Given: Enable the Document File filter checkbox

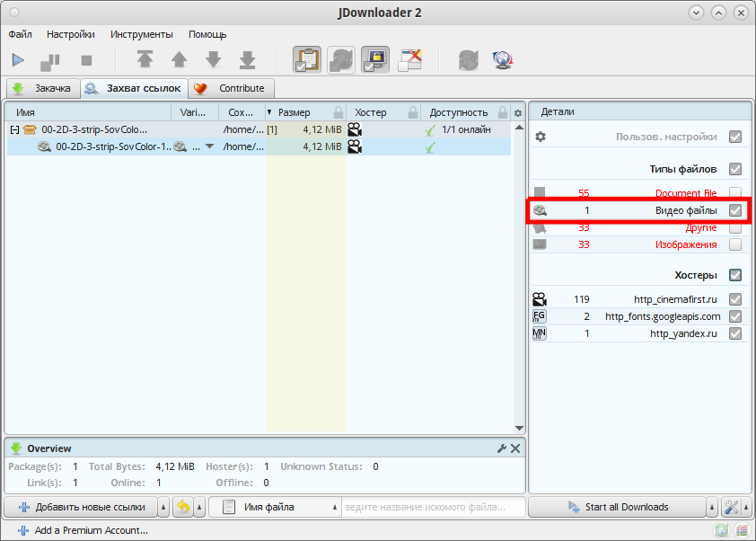Looking at the screenshot, I should coord(735,192).
